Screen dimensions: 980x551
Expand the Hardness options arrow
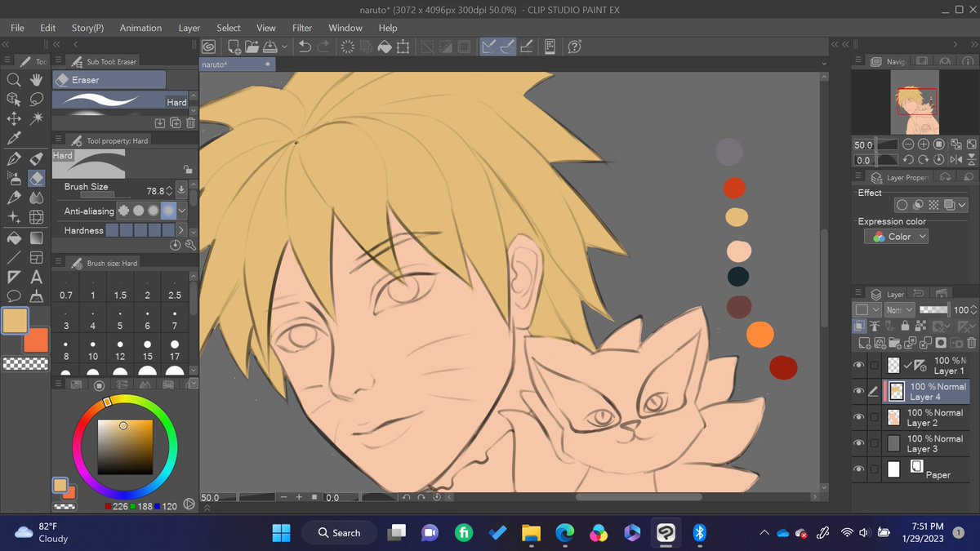(x=181, y=231)
